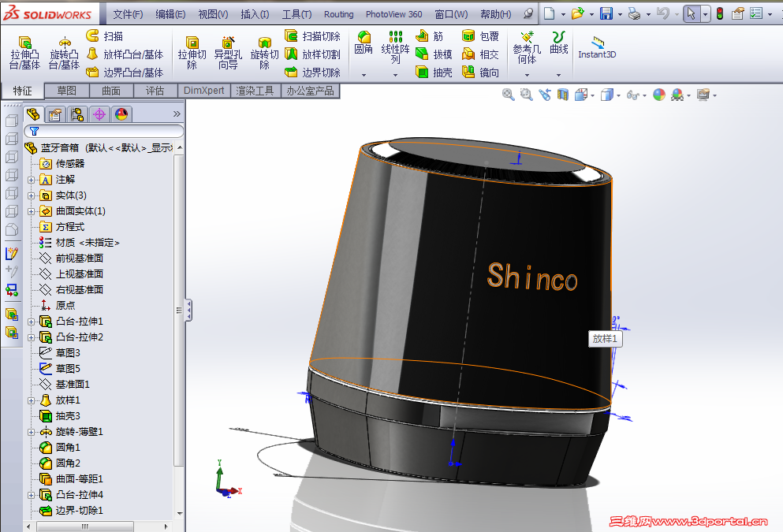This screenshot has width=783, height=532.
Task: Click the zoom to area icon
Action: click(526, 95)
